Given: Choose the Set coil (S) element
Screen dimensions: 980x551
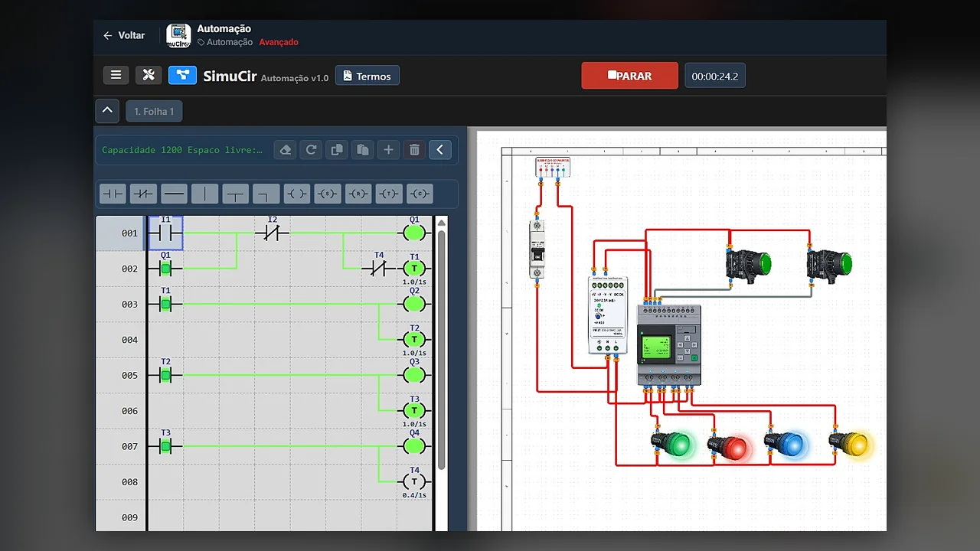Looking at the screenshot, I should click(x=328, y=194).
